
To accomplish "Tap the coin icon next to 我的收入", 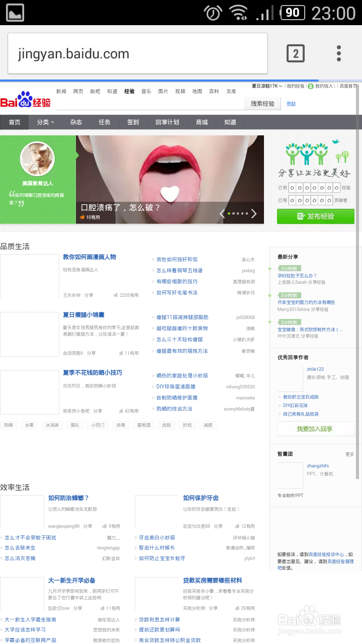I will [310, 86].
